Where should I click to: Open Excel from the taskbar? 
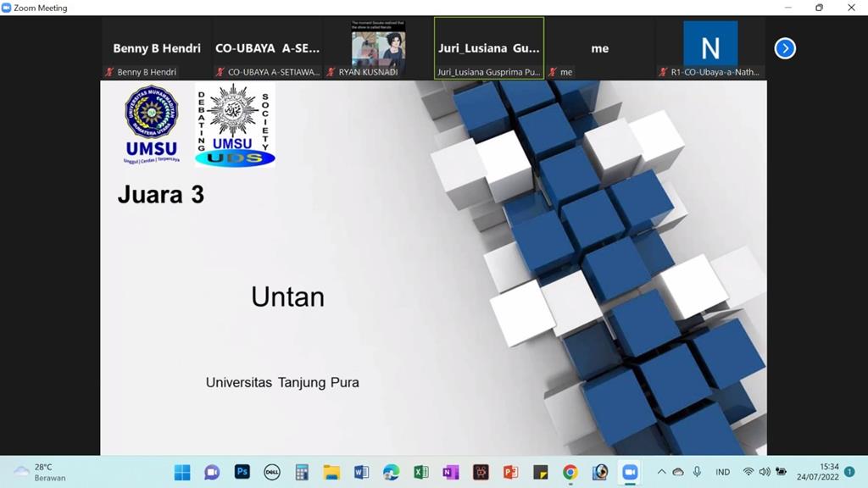420,472
